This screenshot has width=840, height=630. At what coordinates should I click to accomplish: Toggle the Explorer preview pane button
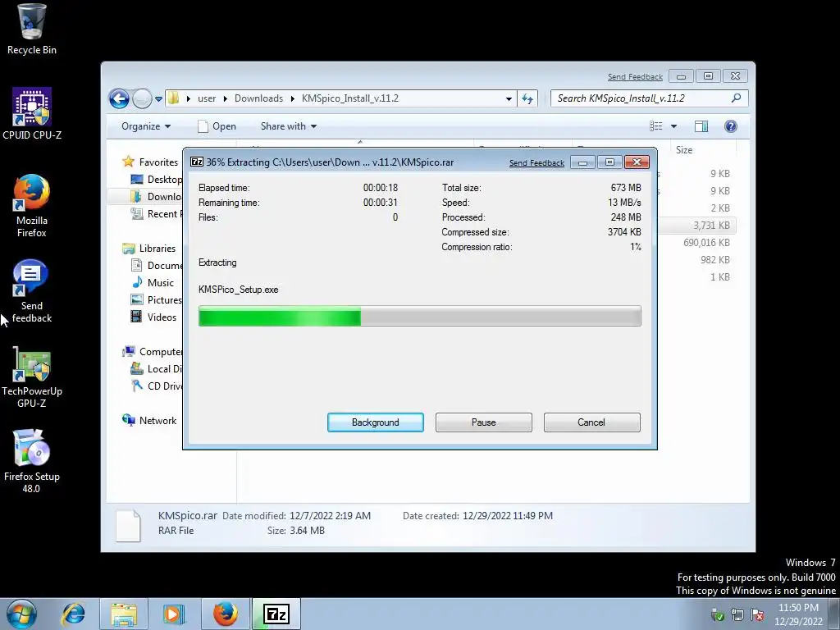[x=701, y=126]
